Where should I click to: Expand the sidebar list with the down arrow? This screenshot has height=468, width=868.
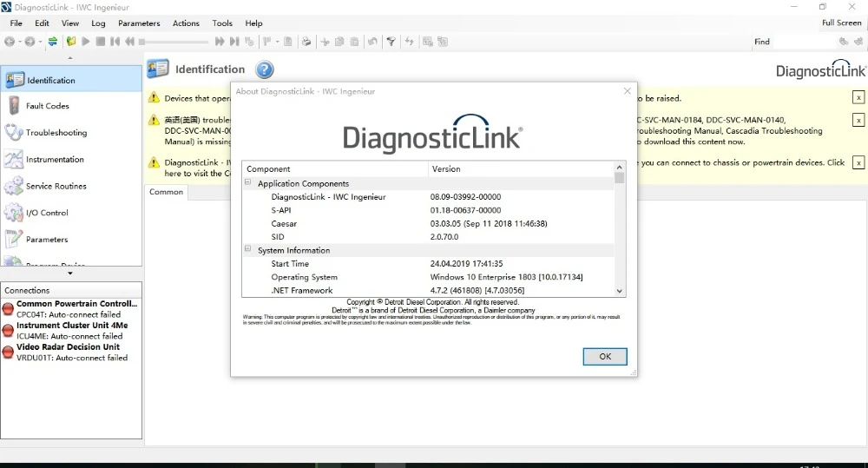tap(70, 273)
